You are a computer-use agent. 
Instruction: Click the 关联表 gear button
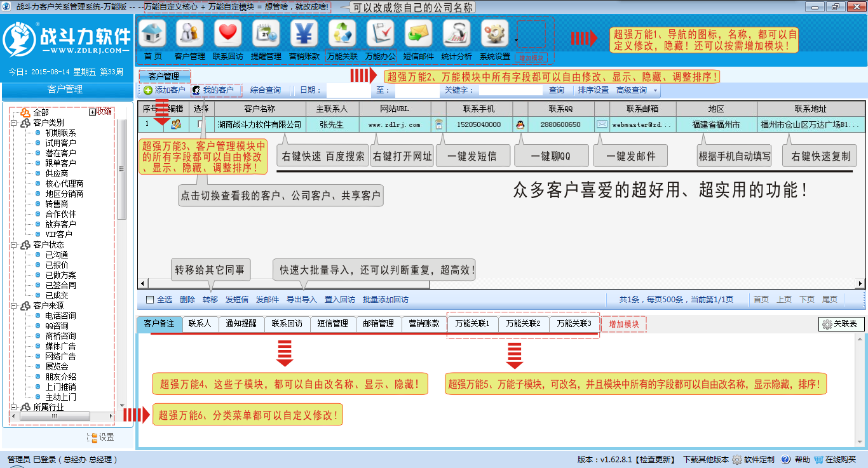(841, 324)
